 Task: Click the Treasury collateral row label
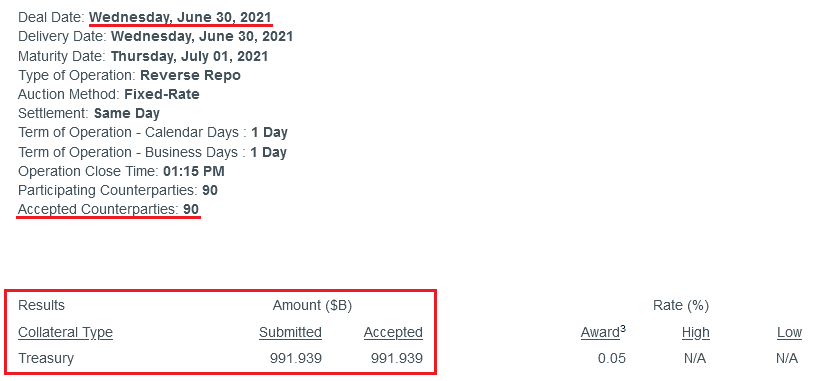[x=46, y=358]
